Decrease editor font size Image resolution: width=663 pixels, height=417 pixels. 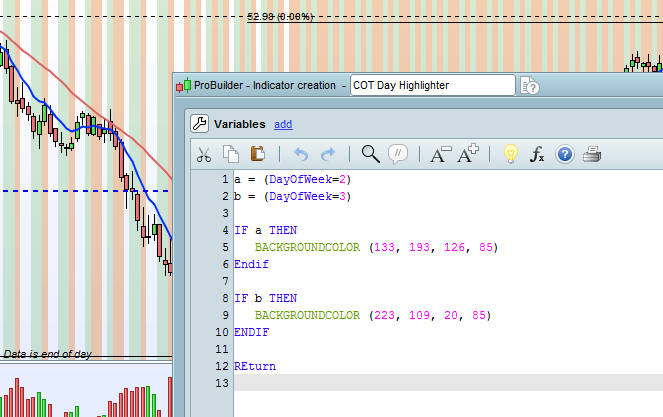[x=441, y=154]
